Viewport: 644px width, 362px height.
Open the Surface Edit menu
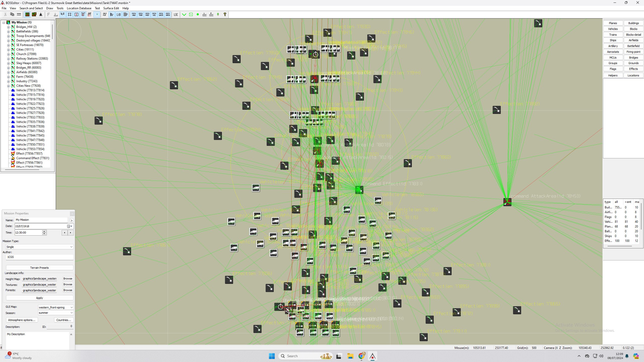pyautogui.click(x=111, y=8)
